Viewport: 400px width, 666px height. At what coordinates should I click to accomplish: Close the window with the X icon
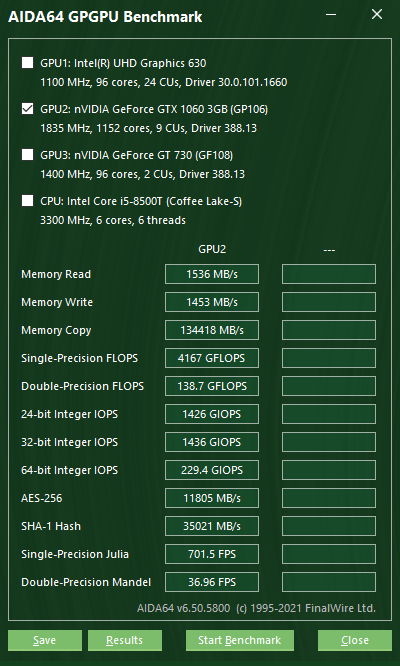click(x=377, y=14)
